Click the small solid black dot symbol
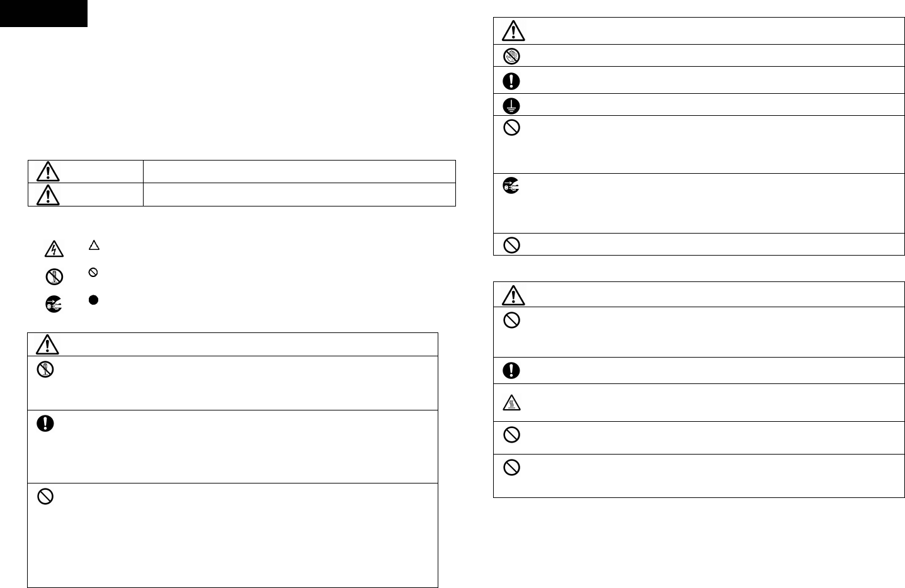 pos(93,300)
